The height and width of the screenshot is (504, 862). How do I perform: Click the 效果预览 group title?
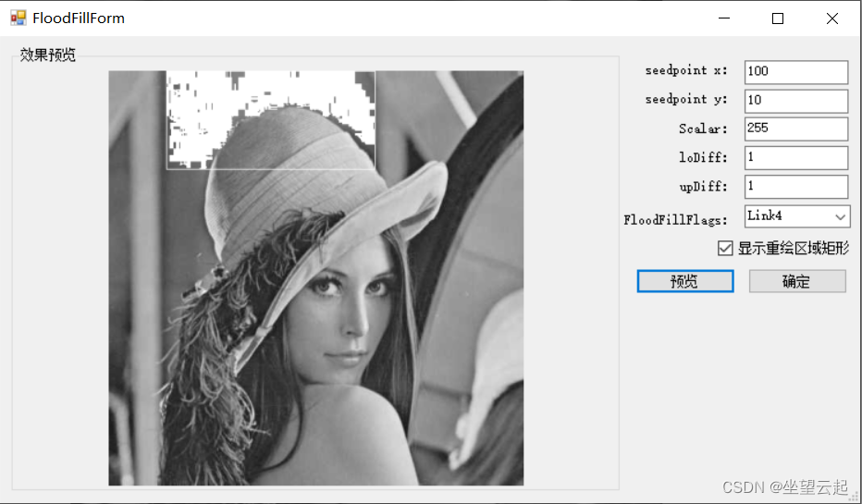tap(48, 55)
